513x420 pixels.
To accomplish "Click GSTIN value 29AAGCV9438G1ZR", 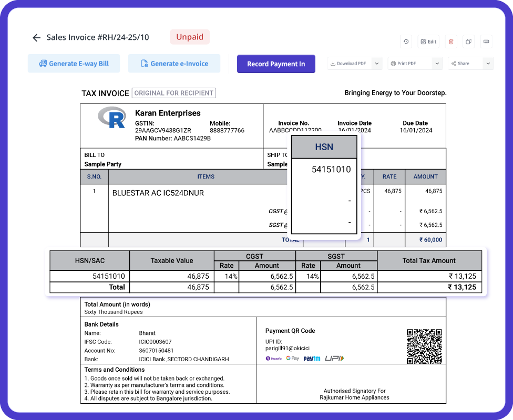I will (163, 130).
